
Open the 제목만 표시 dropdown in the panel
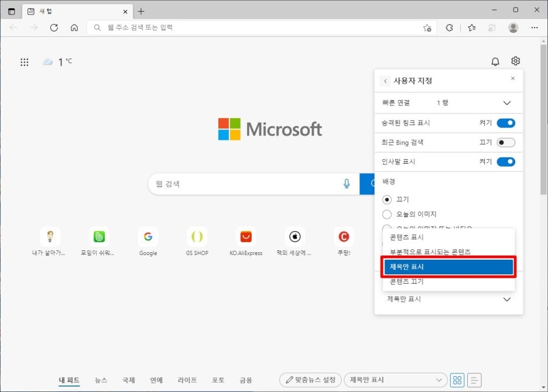point(448,300)
